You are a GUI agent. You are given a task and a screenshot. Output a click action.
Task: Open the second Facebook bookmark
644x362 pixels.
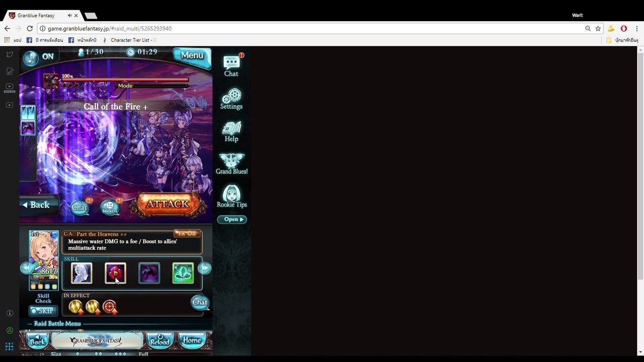pyautogui.click(x=82, y=40)
